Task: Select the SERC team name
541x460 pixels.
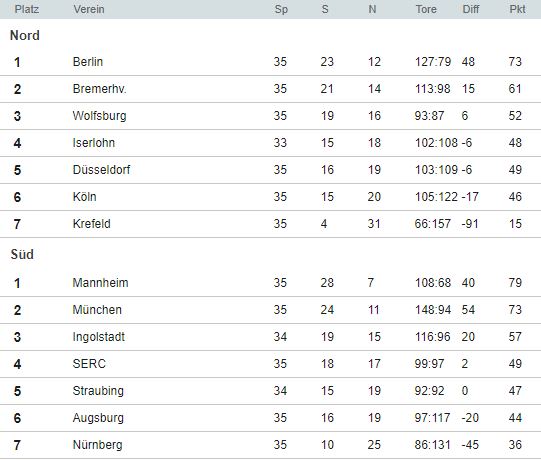Action: coord(89,364)
